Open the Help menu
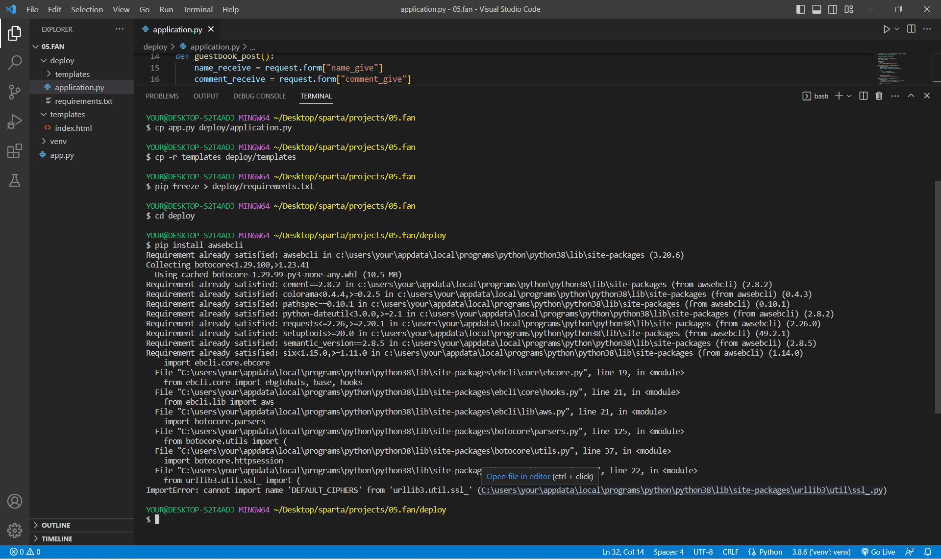The width and height of the screenshot is (941, 560). pos(230,9)
